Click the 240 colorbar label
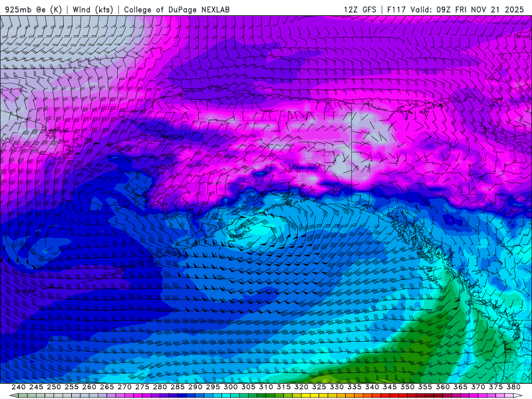The image size is (532, 399). pos(19,387)
